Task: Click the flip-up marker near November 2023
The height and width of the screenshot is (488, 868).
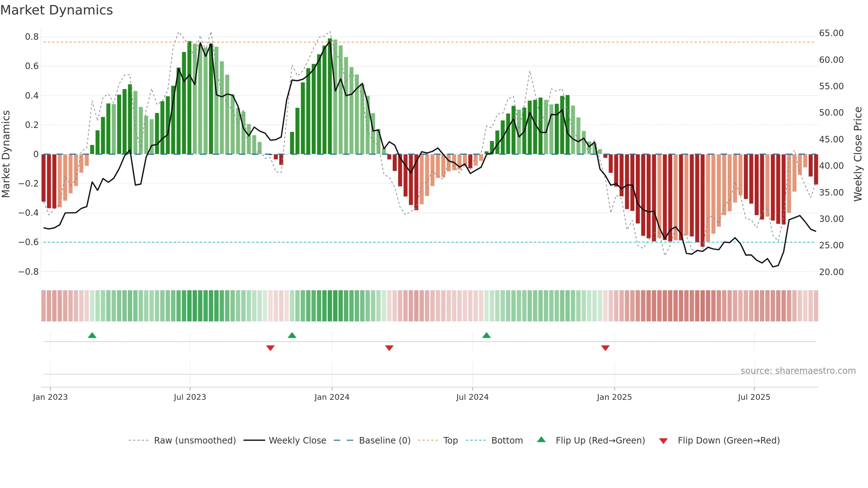Action: [292, 335]
